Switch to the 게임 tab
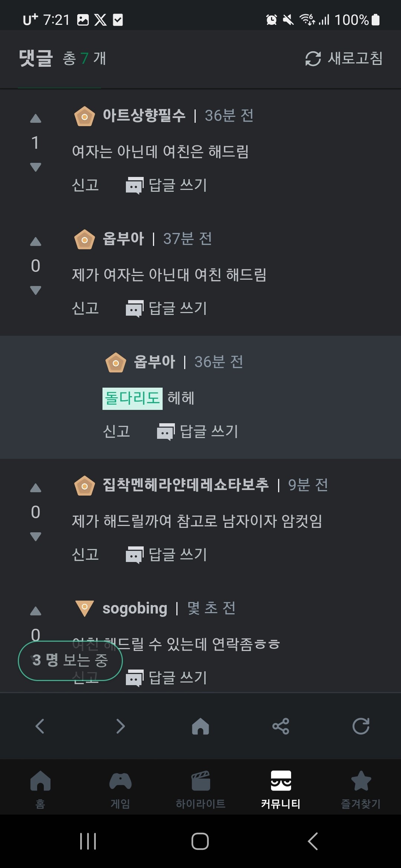The width and height of the screenshot is (401, 868). 120,789
